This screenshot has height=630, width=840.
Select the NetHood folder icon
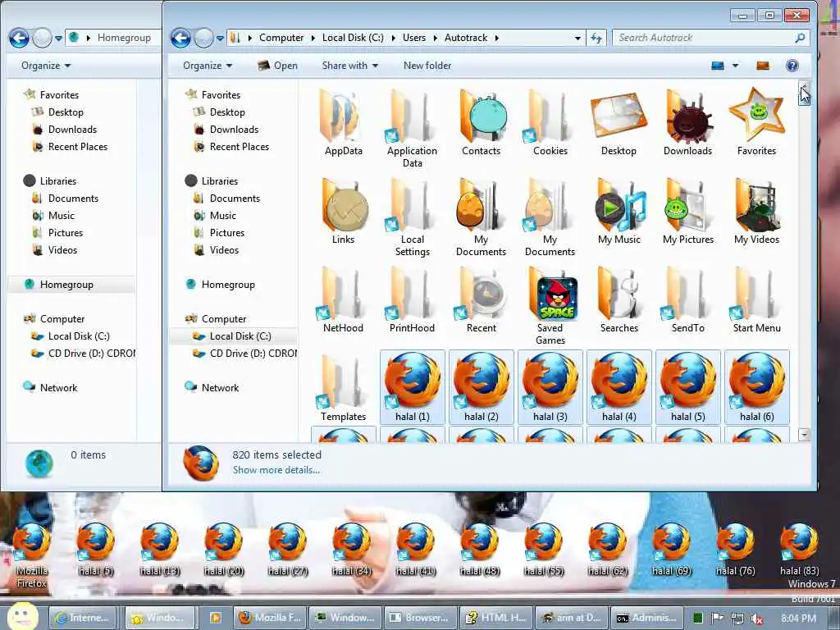coord(343,299)
